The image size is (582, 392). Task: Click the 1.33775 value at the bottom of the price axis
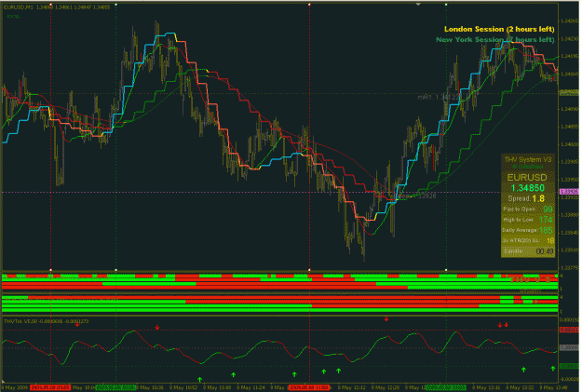tap(569, 267)
